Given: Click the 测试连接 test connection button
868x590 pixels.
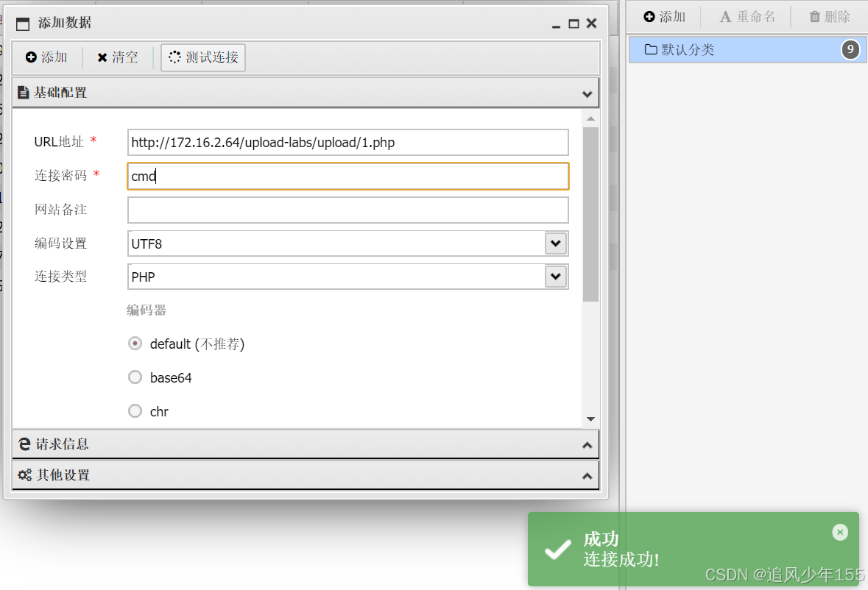Looking at the screenshot, I should tap(203, 57).
